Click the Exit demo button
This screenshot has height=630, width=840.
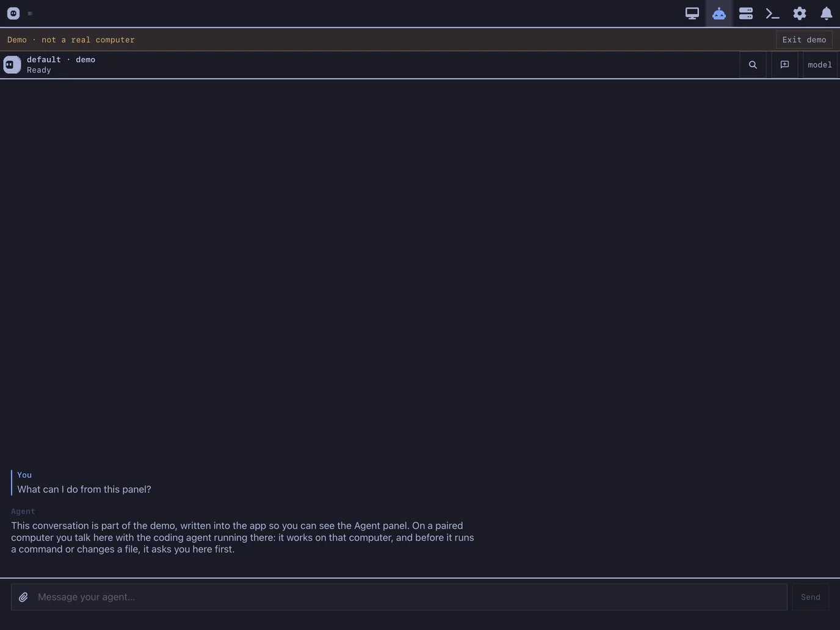tap(804, 40)
